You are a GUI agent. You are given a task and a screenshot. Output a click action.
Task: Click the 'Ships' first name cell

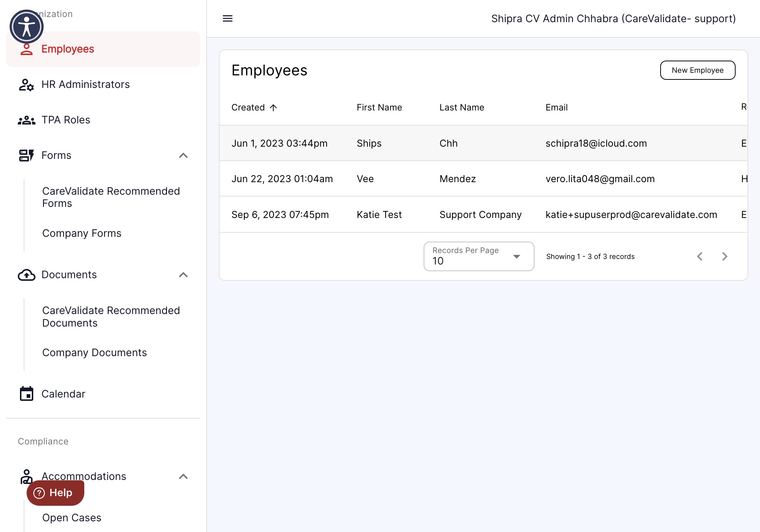(x=369, y=143)
